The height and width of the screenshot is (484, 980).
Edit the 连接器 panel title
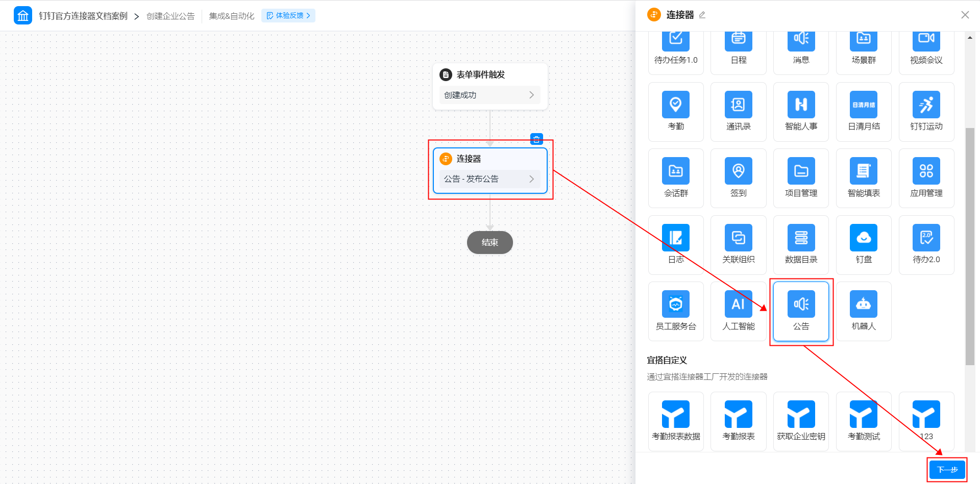702,15
